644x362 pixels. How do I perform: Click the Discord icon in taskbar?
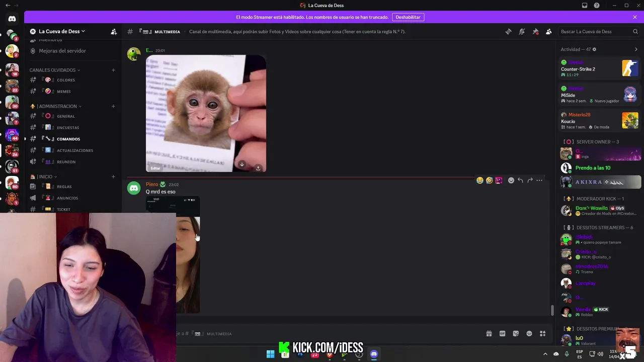(x=374, y=354)
